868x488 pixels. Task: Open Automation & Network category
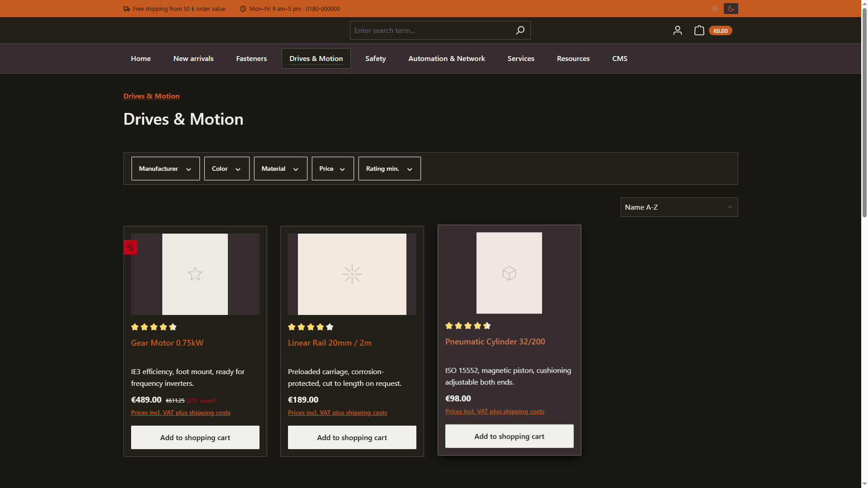447,59
